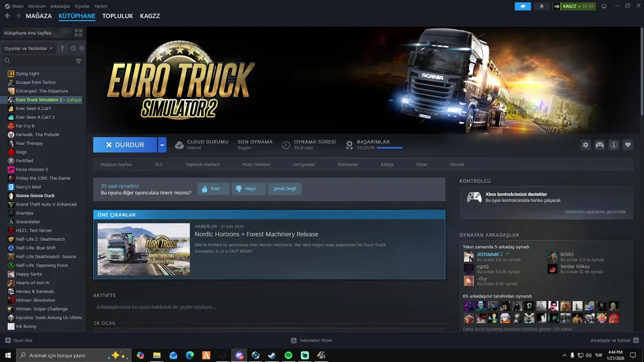Open Topluluk Merkezi tab

coord(203,164)
